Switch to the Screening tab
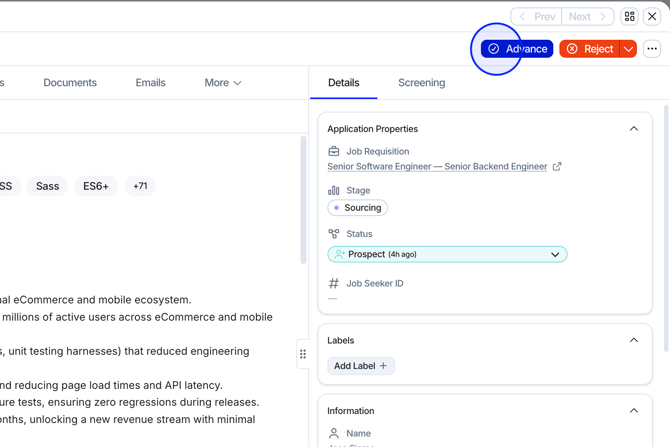This screenshot has width=670, height=447. click(421, 83)
